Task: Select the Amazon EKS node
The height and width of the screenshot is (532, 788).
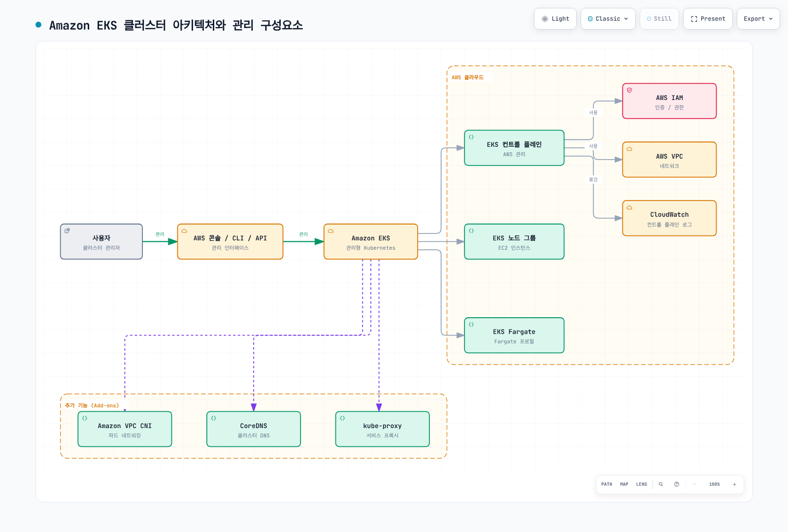Action: pyautogui.click(x=371, y=242)
